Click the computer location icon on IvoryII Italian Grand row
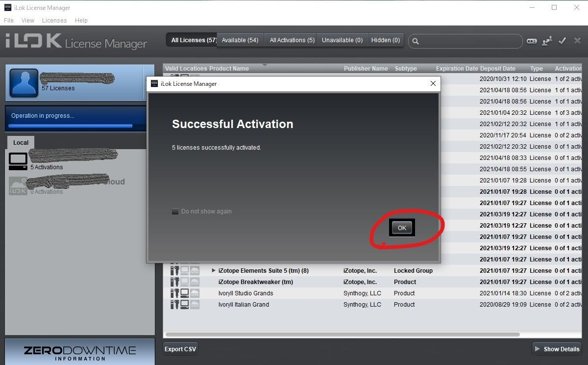Screen dimensions: 588x365 [185, 305]
